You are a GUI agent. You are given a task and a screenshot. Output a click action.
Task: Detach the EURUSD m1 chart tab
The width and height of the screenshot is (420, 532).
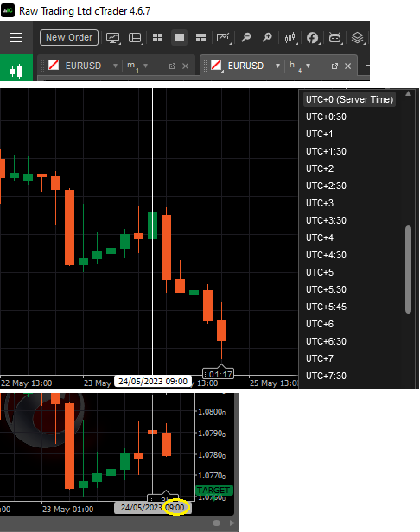click(x=172, y=66)
